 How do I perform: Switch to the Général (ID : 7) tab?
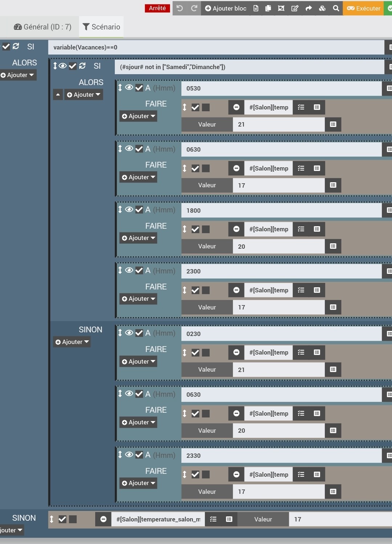(x=43, y=27)
